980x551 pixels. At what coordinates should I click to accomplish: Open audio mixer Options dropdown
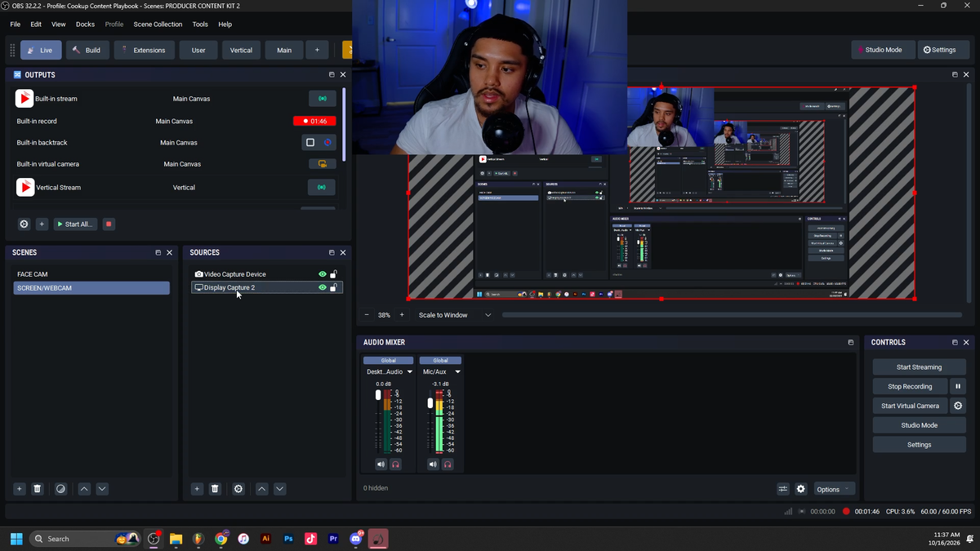coord(834,489)
